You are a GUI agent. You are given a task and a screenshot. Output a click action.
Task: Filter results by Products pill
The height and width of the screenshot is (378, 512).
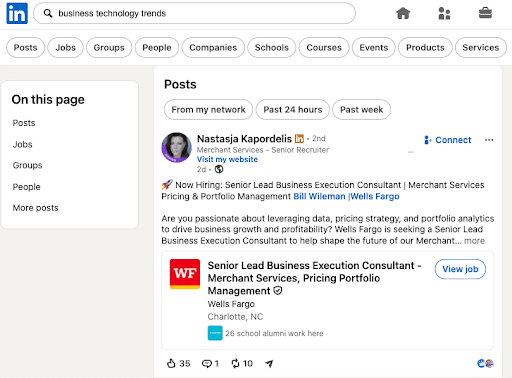(x=425, y=47)
